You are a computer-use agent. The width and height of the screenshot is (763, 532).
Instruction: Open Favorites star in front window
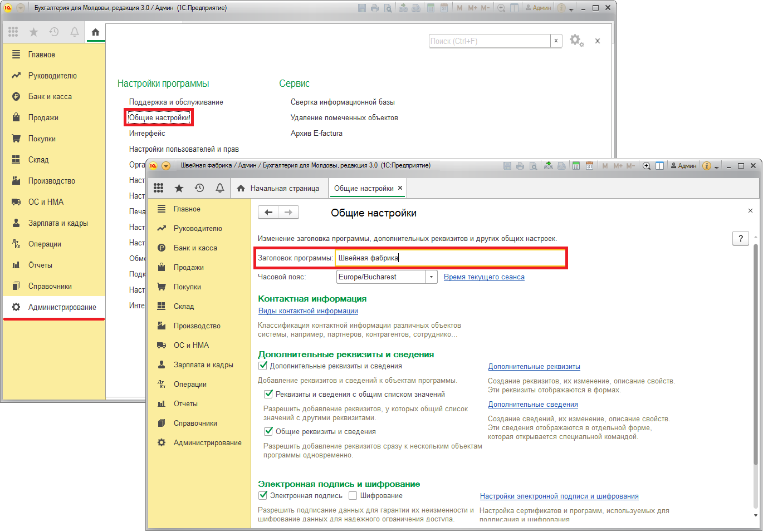tap(179, 188)
